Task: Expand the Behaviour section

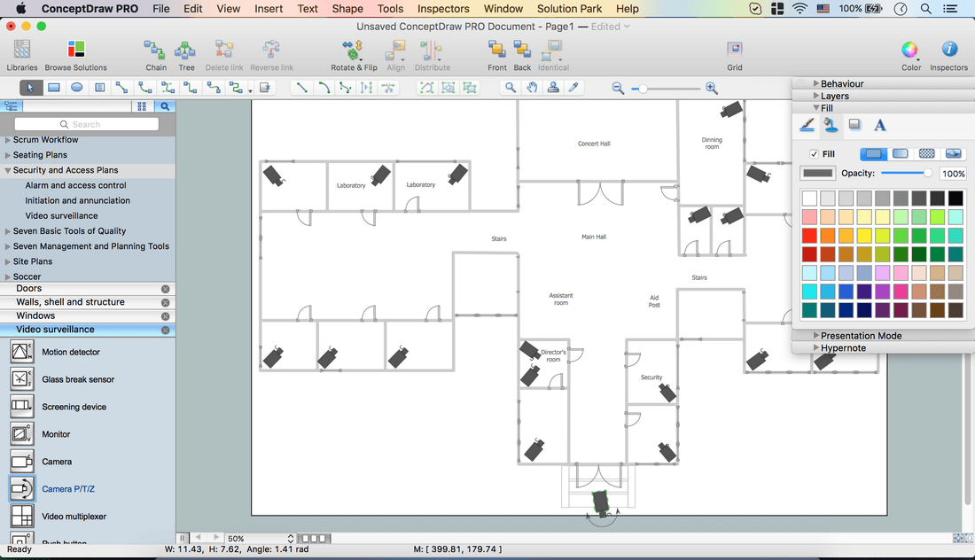Action: coord(815,83)
